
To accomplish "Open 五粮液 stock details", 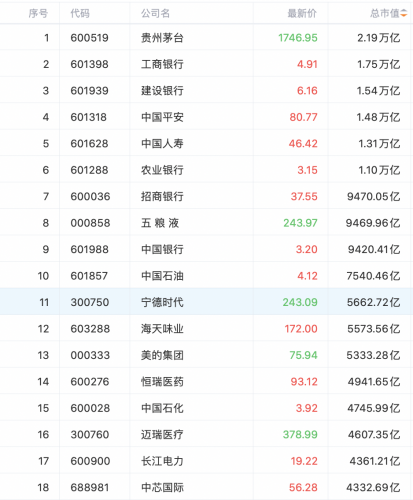I will [x=160, y=223].
